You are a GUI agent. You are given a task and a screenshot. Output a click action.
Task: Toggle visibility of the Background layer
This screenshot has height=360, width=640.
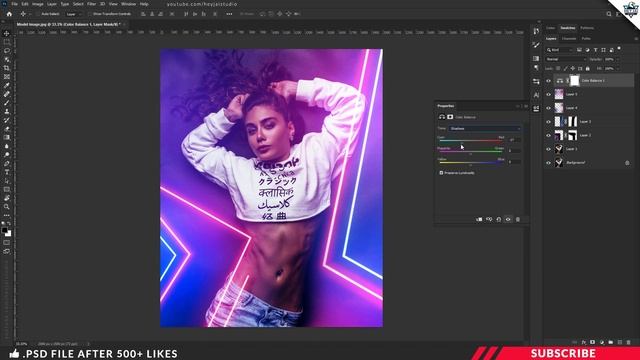548,163
